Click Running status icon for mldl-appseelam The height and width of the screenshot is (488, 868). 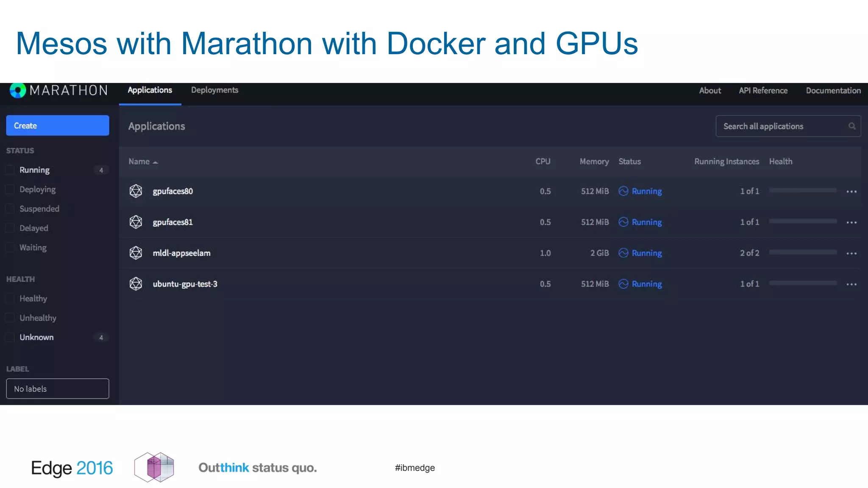tap(623, 253)
